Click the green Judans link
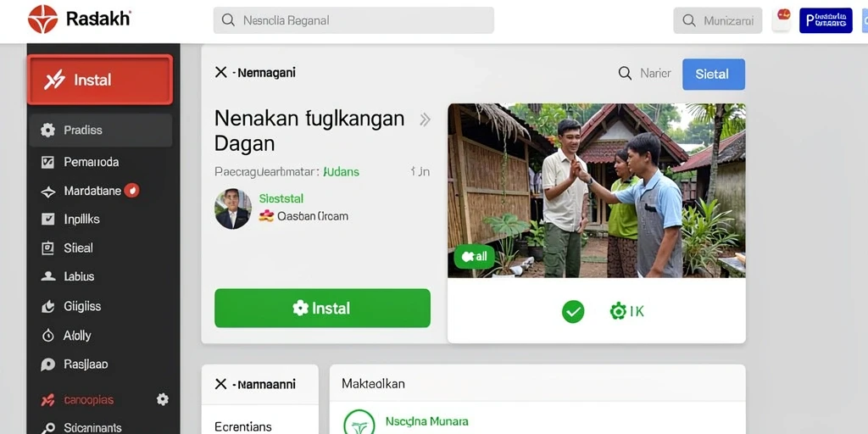 tap(341, 171)
